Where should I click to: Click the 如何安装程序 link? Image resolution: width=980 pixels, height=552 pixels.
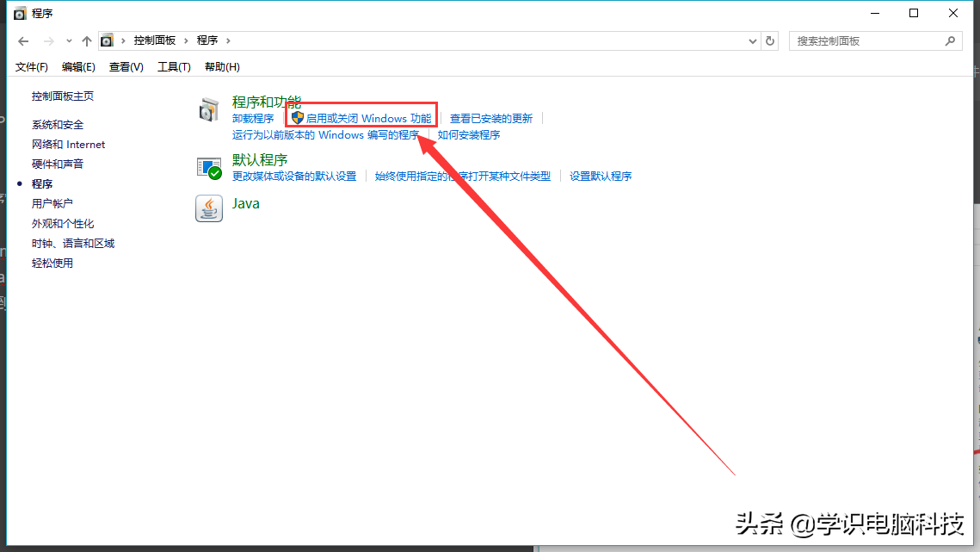coord(469,135)
